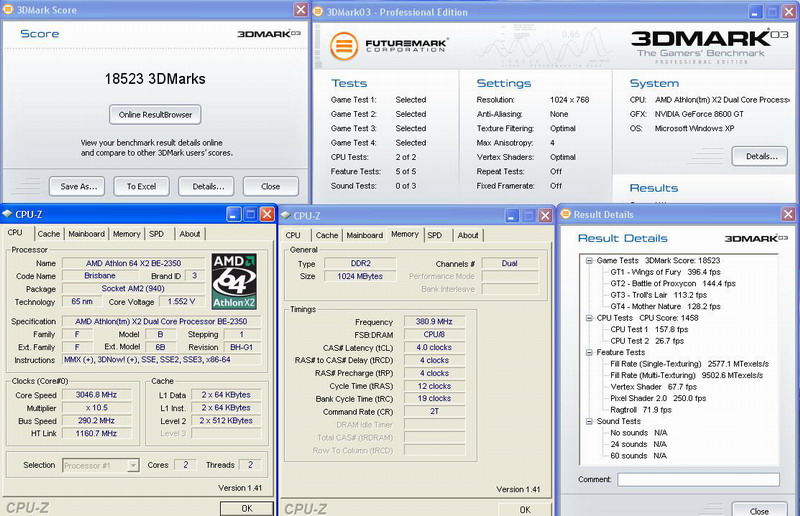Open Mainboard tab in middle CPU-Z window
The width and height of the screenshot is (800, 516).
pyautogui.click(x=365, y=235)
